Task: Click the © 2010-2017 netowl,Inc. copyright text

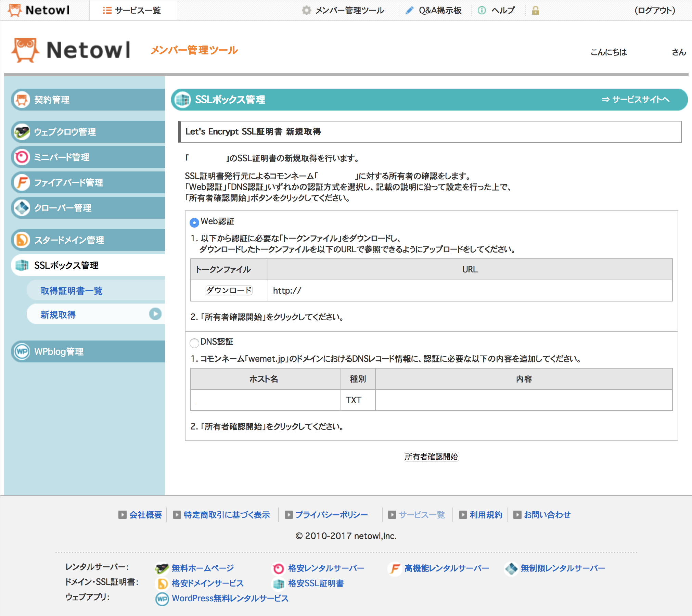Action: point(346,536)
